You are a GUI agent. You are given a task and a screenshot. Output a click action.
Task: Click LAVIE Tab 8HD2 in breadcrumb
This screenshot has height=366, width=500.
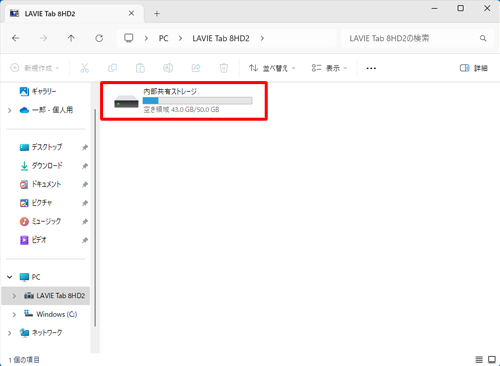coord(221,38)
